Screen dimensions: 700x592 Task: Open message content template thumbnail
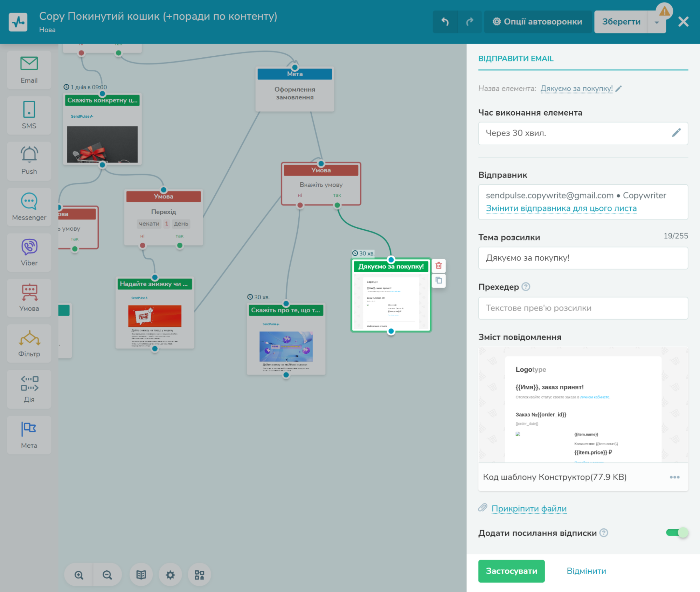point(583,404)
